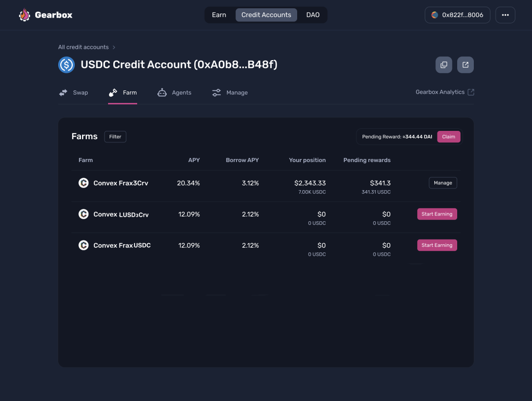Switch to the Earn section
The image size is (532, 401).
pos(219,15)
